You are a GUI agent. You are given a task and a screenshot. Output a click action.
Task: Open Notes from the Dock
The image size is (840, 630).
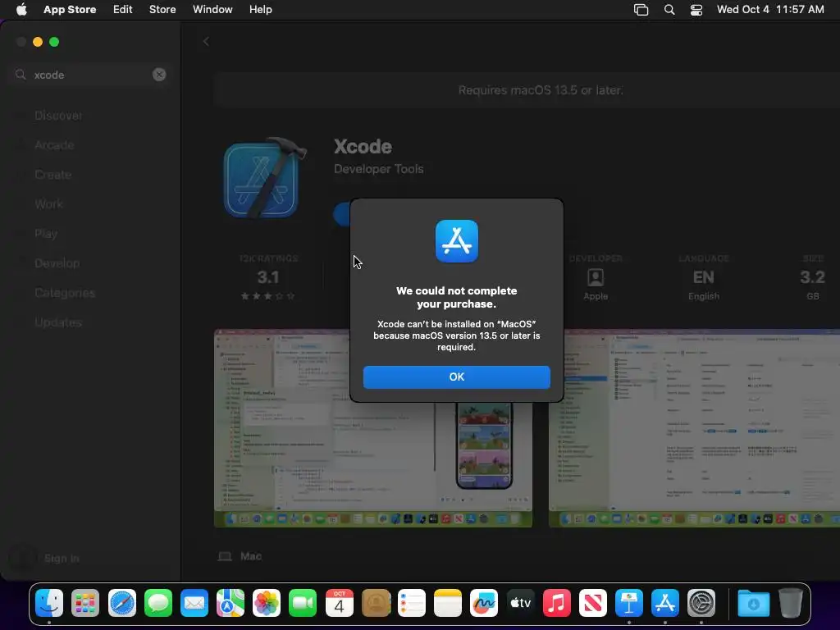(x=448, y=603)
